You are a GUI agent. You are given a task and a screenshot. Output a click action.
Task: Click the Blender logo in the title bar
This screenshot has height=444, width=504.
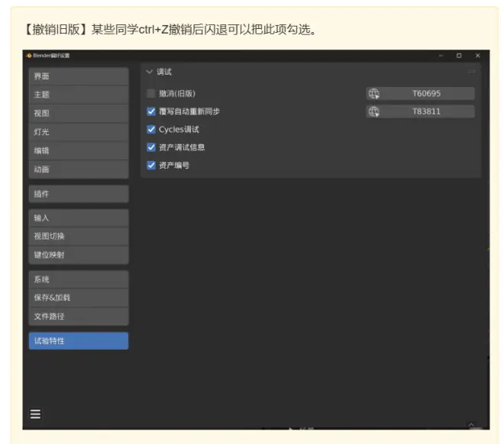[x=28, y=56]
